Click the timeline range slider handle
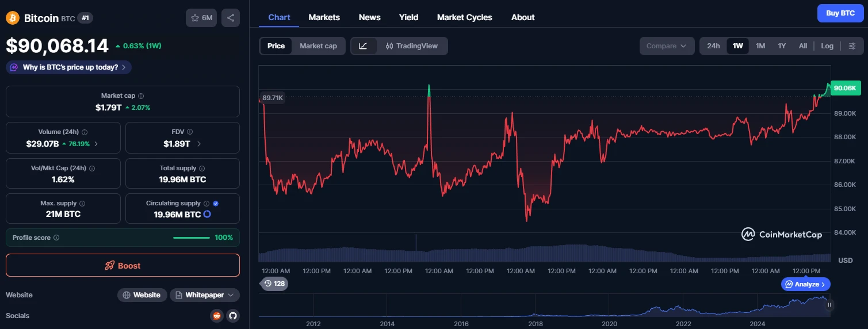This screenshot has width=868, height=329. (x=829, y=305)
